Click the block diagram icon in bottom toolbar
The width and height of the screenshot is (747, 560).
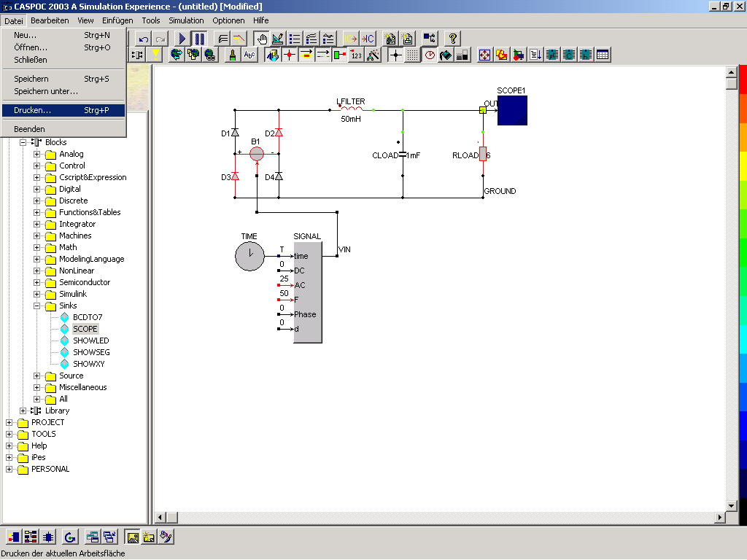tap(14, 537)
